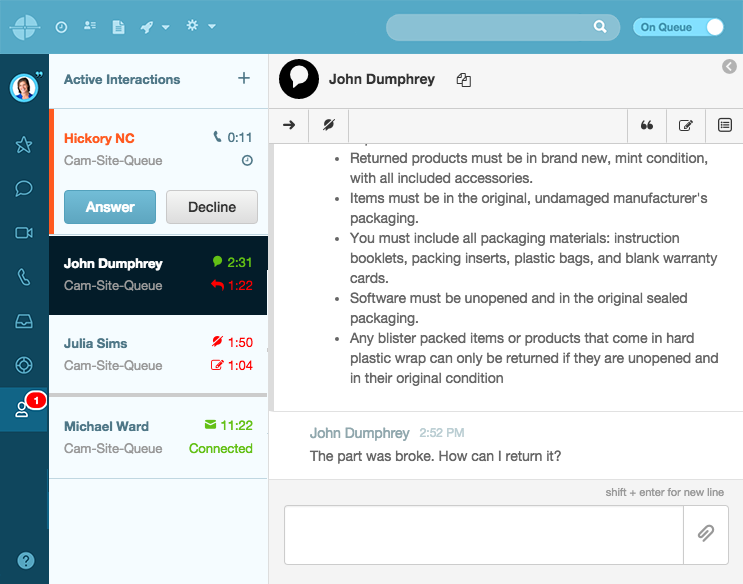The height and width of the screenshot is (584, 743).
Task: Expand the gear settings dropdown
Action: point(200,26)
